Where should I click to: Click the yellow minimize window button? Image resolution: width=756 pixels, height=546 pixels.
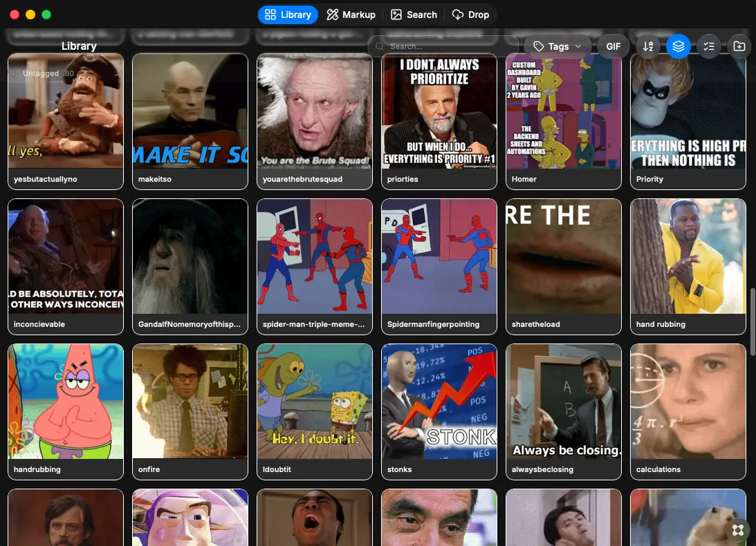(x=30, y=15)
